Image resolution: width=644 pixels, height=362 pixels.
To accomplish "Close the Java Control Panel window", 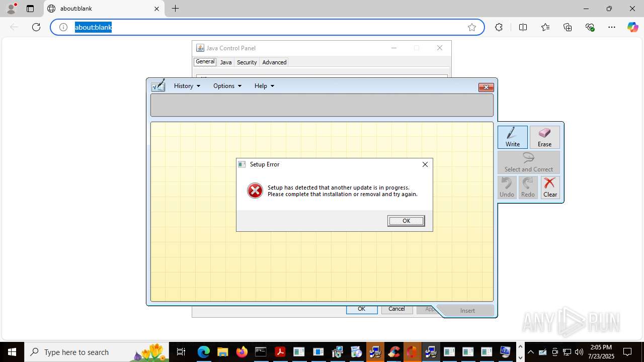I will pos(440,48).
